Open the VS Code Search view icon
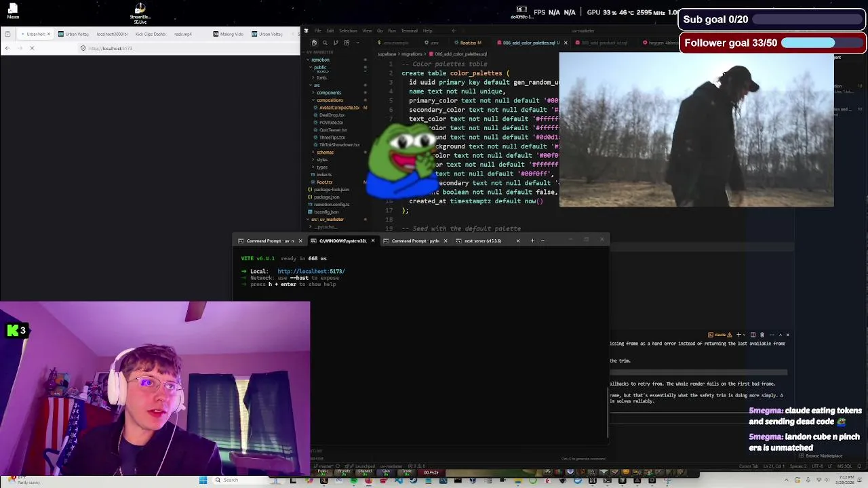The height and width of the screenshot is (488, 868). tap(325, 43)
